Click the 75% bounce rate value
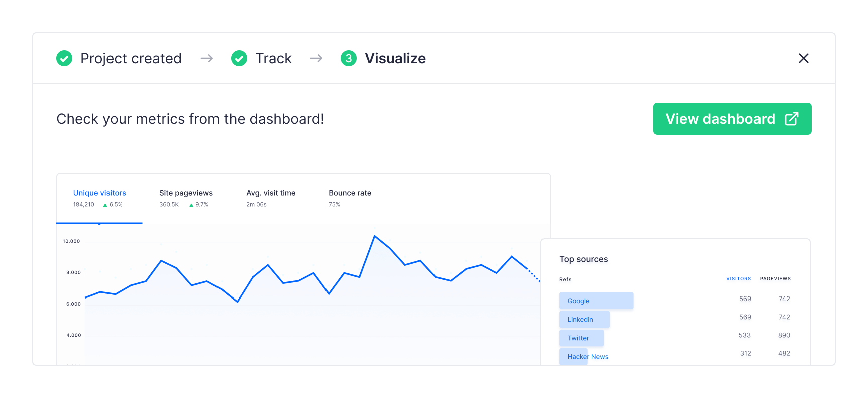The width and height of the screenshot is (868, 398). tap(334, 205)
